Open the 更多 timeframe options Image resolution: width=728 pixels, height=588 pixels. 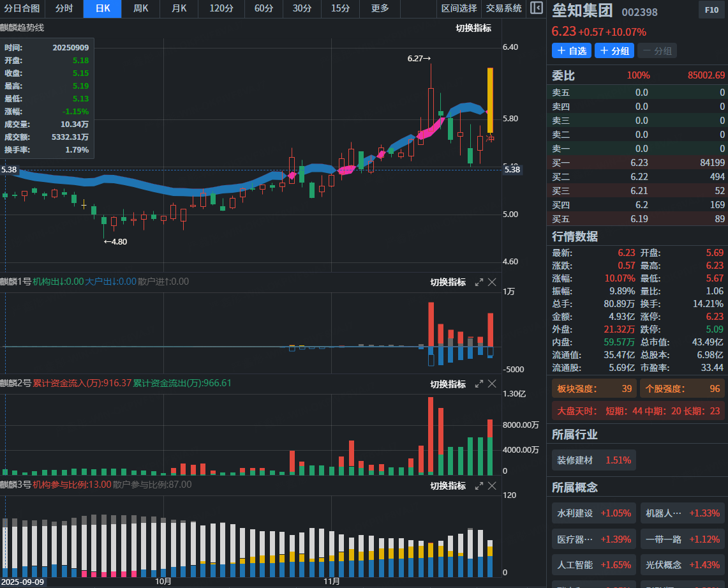point(380,8)
